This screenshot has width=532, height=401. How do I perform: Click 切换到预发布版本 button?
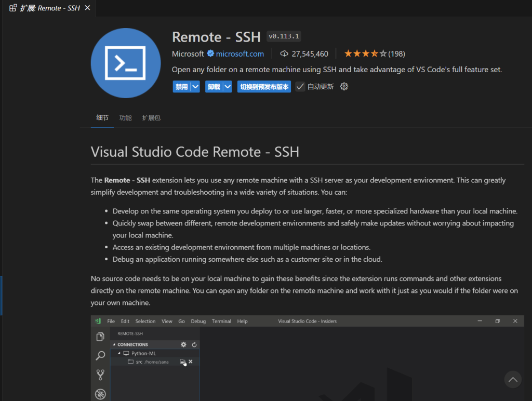[264, 87]
